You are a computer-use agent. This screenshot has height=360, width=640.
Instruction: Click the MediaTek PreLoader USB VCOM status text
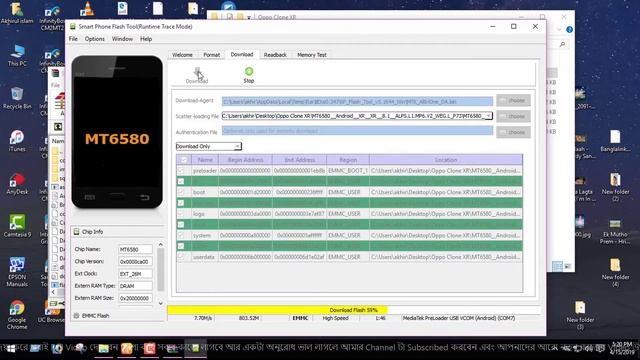click(x=459, y=318)
